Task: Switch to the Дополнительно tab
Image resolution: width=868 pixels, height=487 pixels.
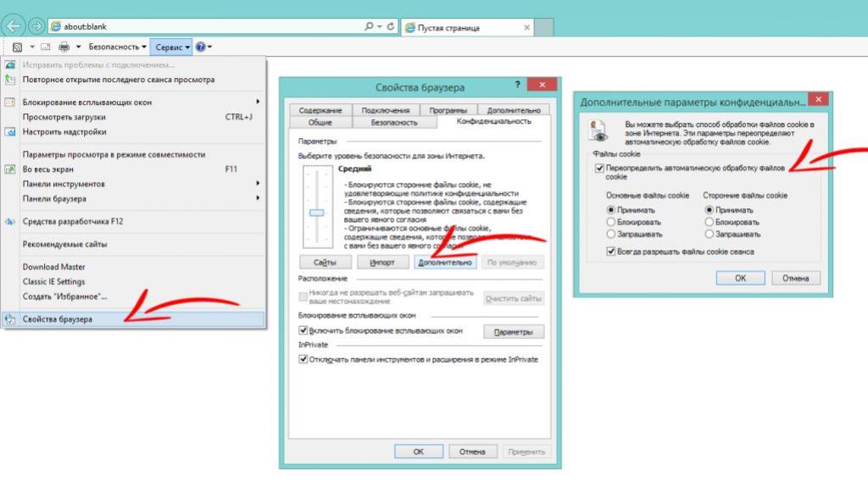Action: point(514,110)
